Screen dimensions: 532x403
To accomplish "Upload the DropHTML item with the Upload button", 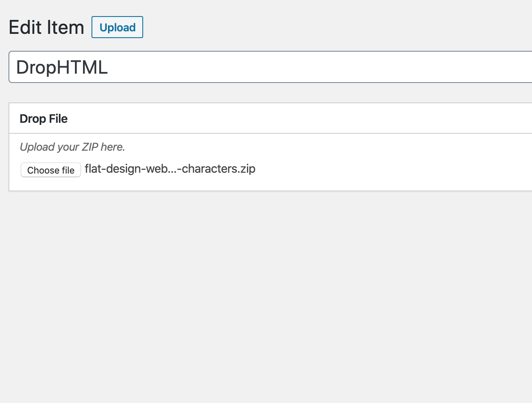I will tap(117, 27).
